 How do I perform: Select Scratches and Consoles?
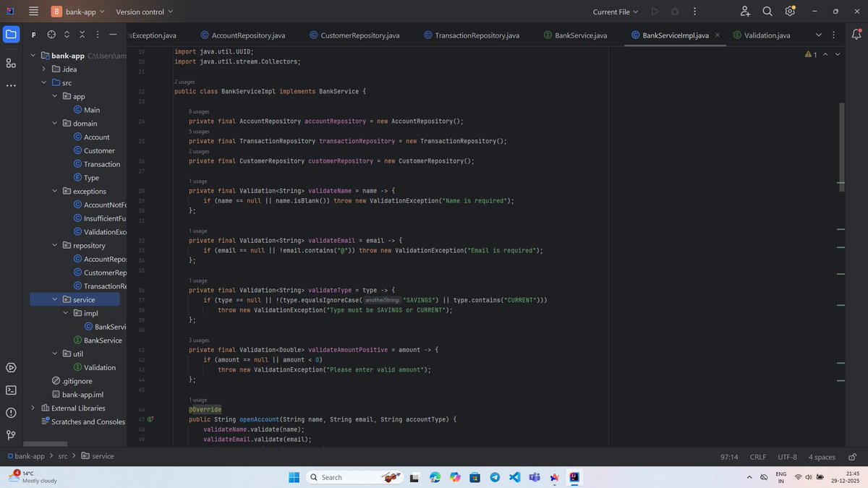pyautogui.click(x=82, y=421)
